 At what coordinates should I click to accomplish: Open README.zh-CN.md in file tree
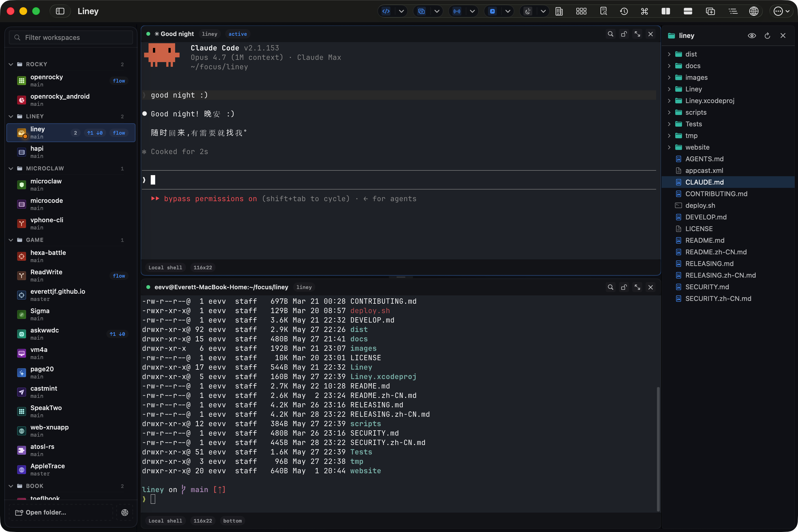(728, 252)
